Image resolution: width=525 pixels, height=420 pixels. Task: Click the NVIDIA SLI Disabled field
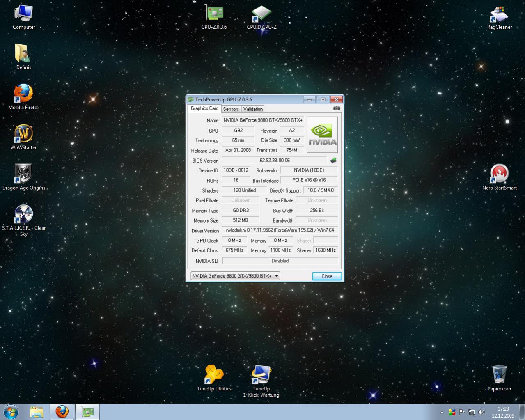(x=280, y=261)
